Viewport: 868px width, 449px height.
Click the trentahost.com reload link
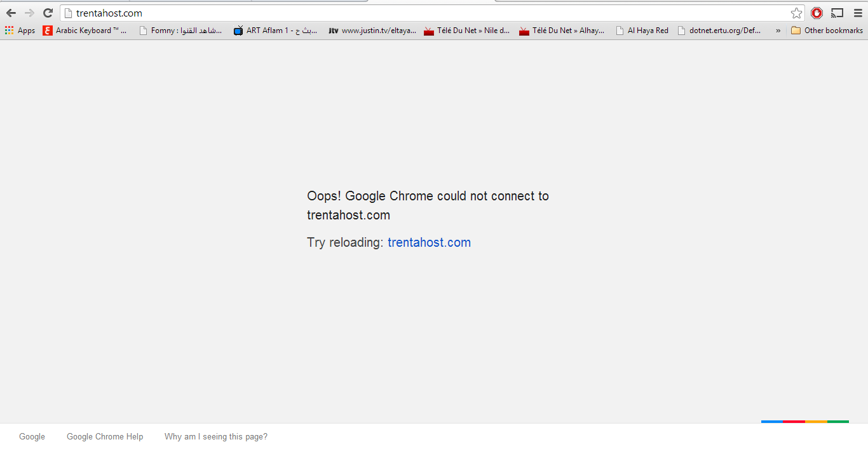(x=429, y=242)
